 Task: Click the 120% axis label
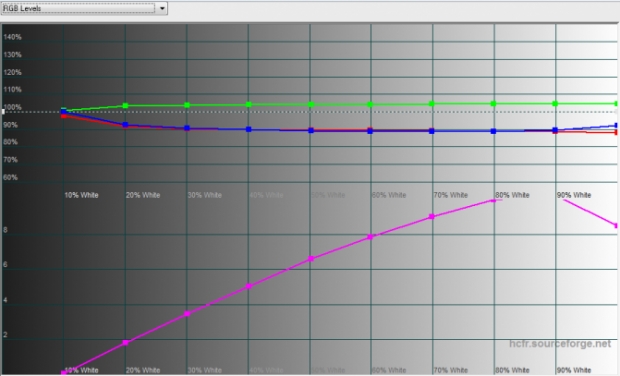pyautogui.click(x=12, y=72)
